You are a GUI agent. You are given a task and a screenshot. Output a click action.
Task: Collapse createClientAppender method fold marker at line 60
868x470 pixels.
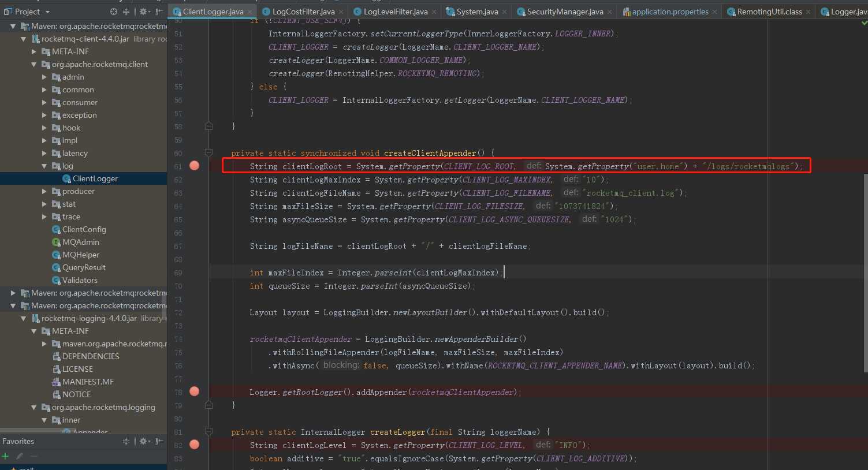click(x=209, y=153)
